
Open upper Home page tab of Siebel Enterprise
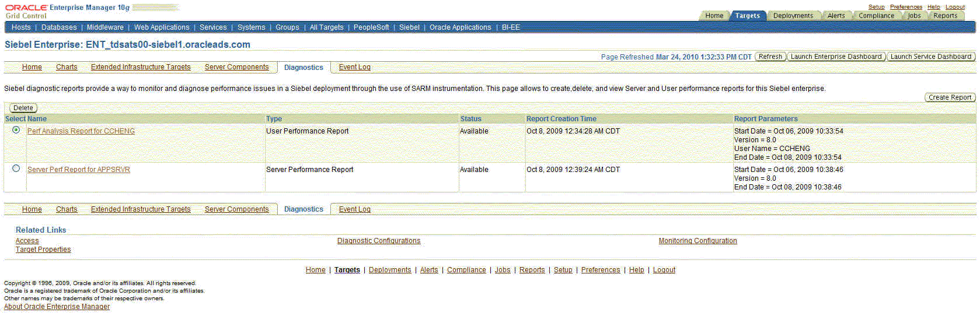32,67
